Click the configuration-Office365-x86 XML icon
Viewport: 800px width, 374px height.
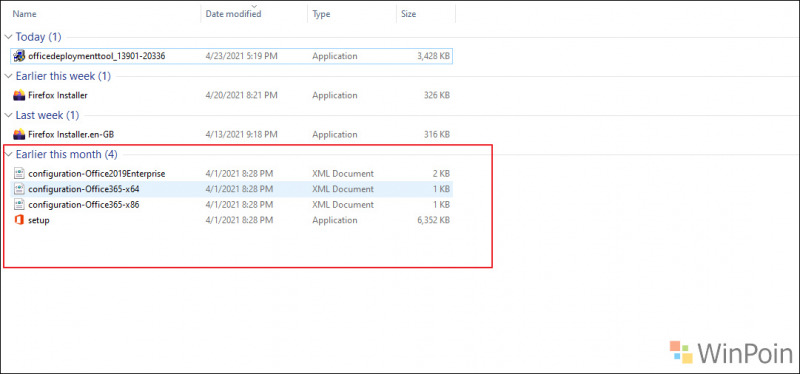pos(19,205)
